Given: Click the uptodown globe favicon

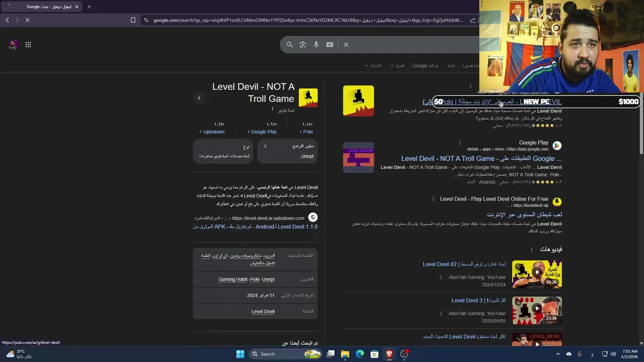Looking at the screenshot, I should point(313,217).
